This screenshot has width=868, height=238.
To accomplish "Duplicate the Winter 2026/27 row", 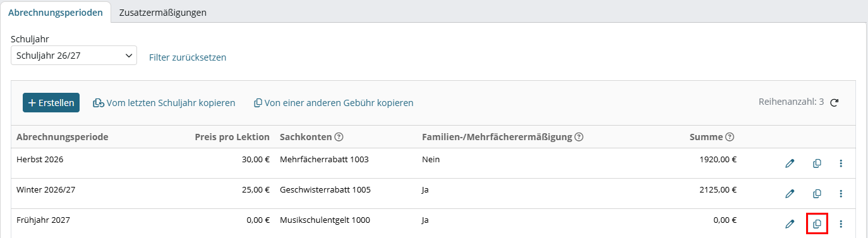I will point(817,194).
